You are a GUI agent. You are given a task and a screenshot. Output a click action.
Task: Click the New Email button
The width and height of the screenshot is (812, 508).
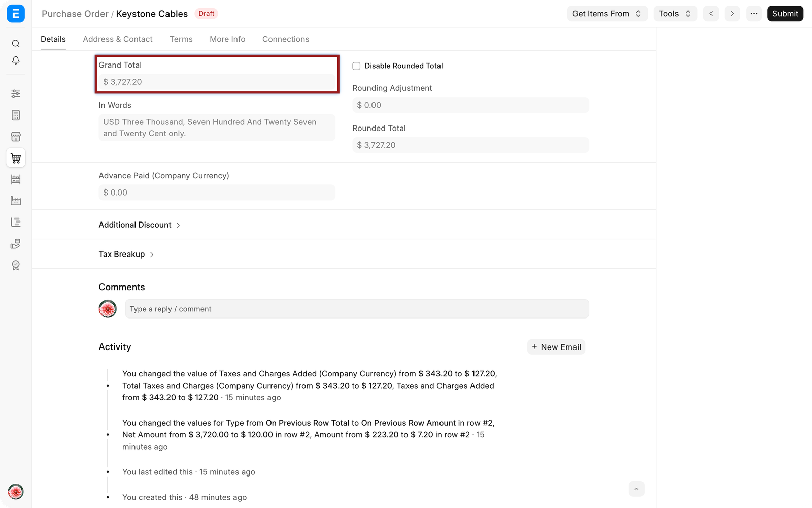556,347
